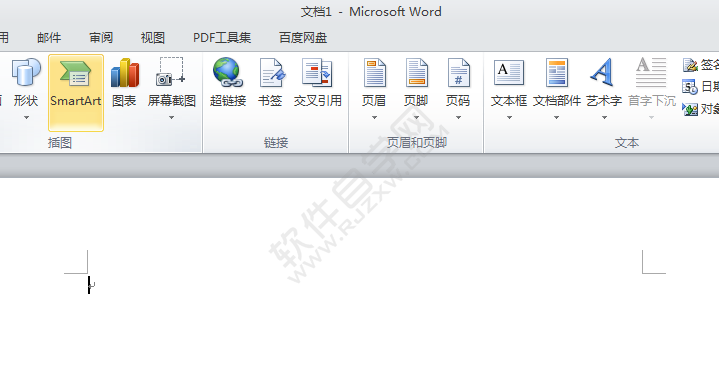Viewport: 719px width, 389px height.
Task: Click the Header (页眉) icon
Action: coord(375,72)
